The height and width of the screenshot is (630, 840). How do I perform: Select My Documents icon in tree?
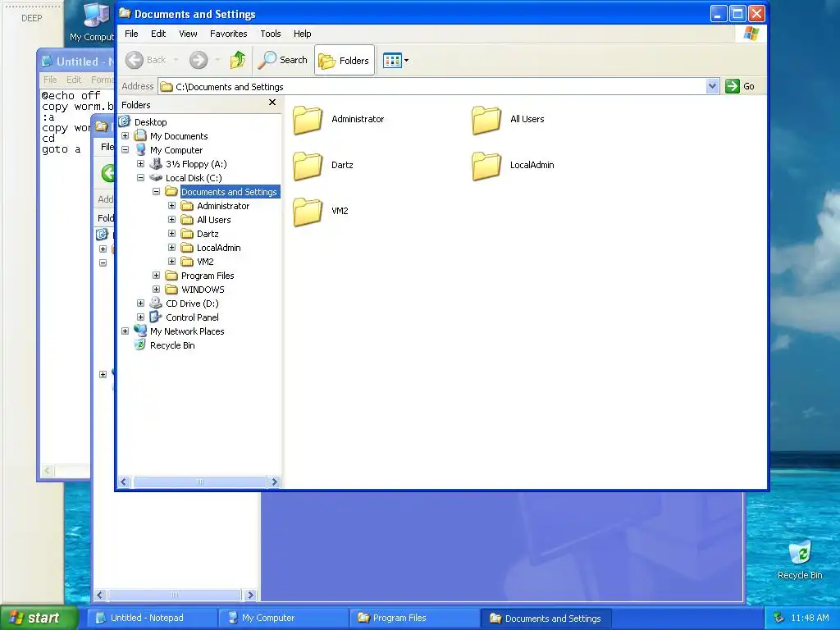pyautogui.click(x=140, y=136)
